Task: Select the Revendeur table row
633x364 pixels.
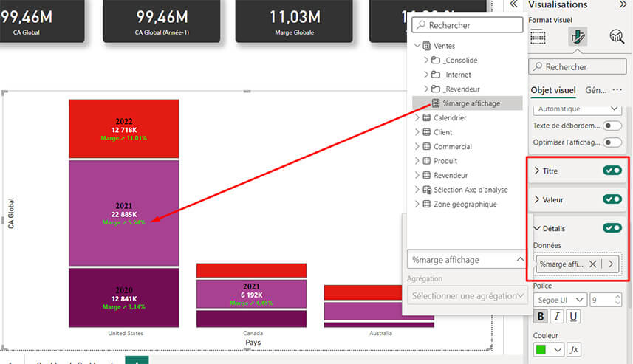Action: tap(467, 175)
